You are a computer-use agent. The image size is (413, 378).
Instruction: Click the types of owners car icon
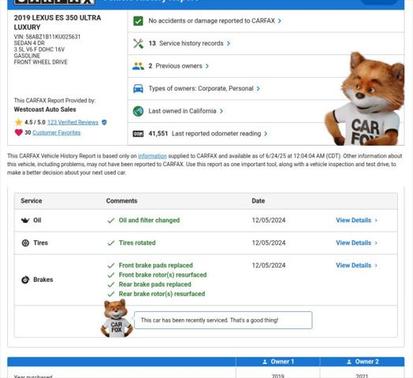click(138, 88)
